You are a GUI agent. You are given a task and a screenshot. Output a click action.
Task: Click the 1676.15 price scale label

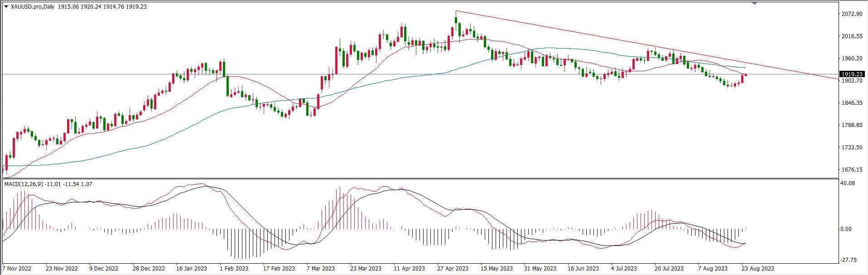pos(852,170)
